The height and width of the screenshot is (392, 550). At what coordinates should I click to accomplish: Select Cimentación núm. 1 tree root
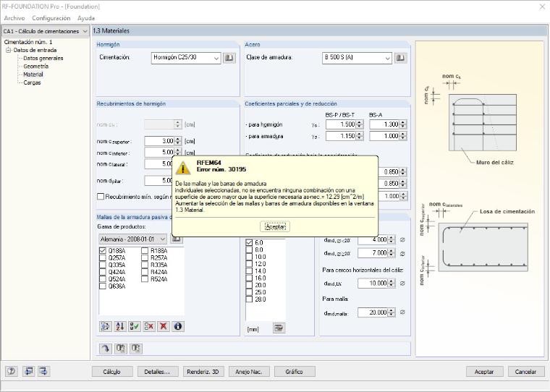[x=28, y=42]
